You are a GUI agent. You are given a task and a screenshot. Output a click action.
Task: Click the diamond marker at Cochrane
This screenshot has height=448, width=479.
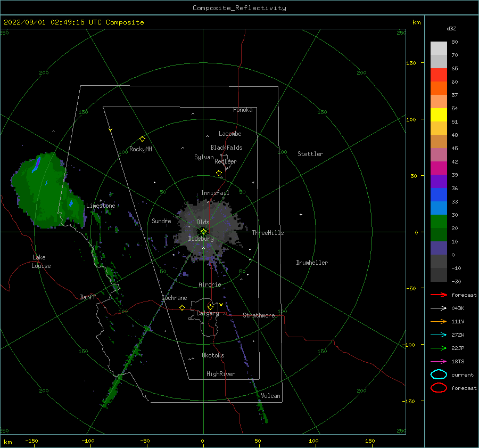[x=182, y=307]
